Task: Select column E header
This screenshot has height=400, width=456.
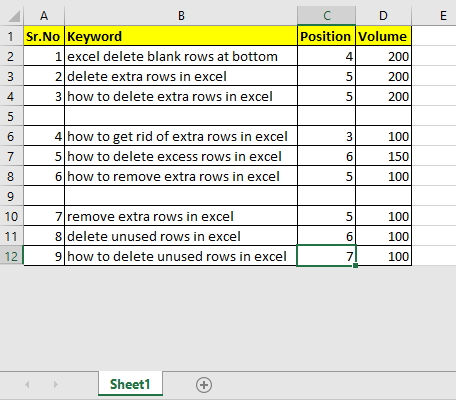Action: 443,16
